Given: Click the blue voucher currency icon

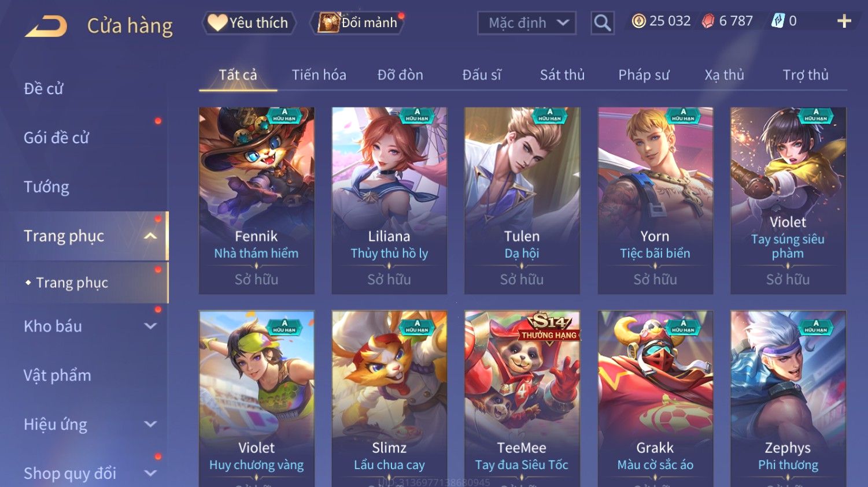Looking at the screenshot, I should (777, 21).
